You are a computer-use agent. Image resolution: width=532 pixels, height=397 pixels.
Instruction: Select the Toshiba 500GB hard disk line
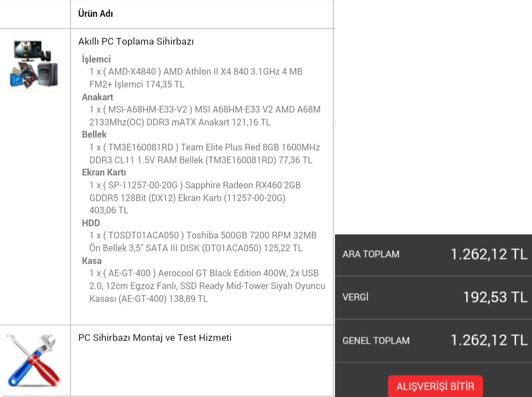202,242
